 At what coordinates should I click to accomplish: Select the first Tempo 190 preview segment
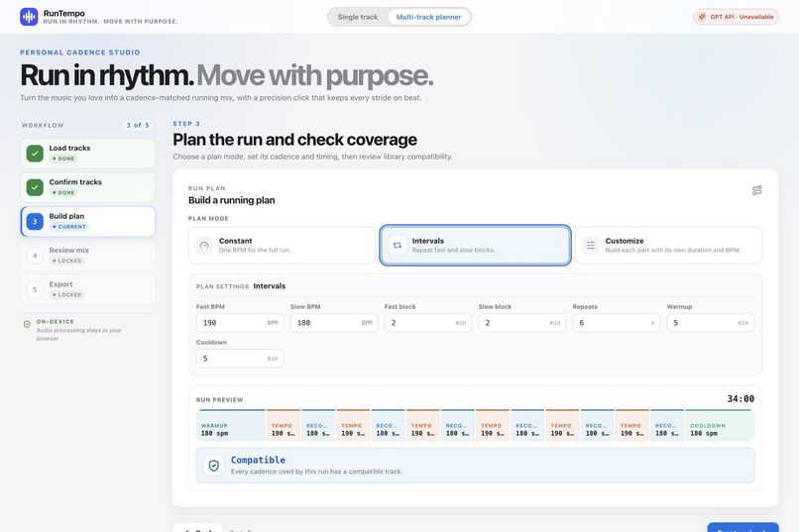coord(284,425)
